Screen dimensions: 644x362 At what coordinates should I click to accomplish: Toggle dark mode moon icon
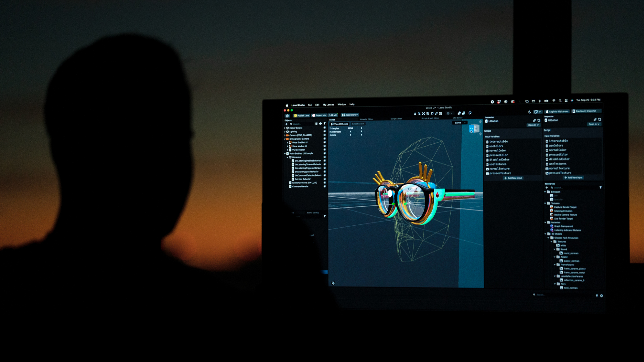pyautogui.click(x=530, y=112)
